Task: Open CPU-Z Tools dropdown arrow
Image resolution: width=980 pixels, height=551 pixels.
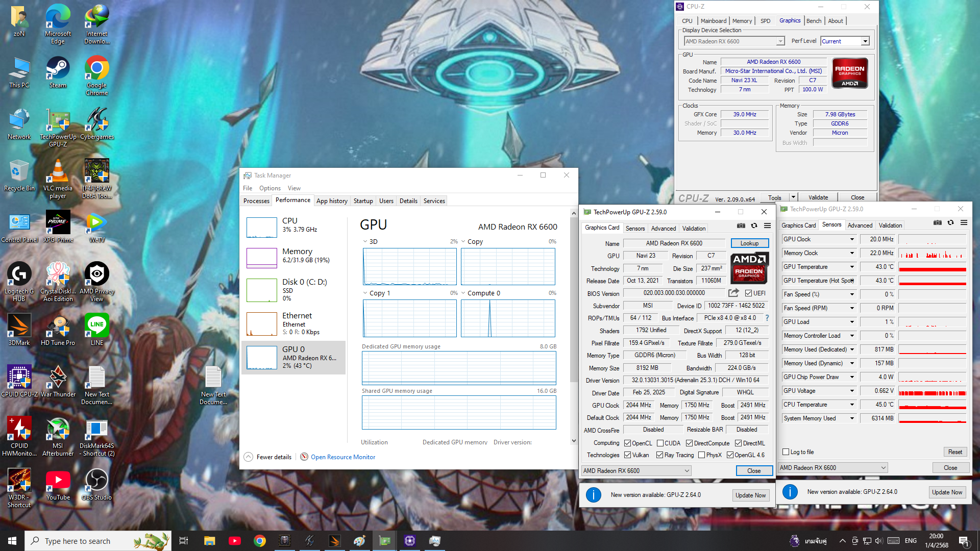Action: pyautogui.click(x=793, y=197)
